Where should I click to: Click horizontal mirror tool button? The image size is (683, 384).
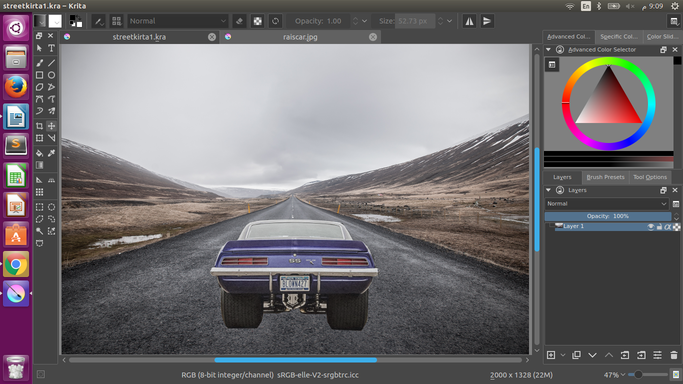click(x=469, y=21)
